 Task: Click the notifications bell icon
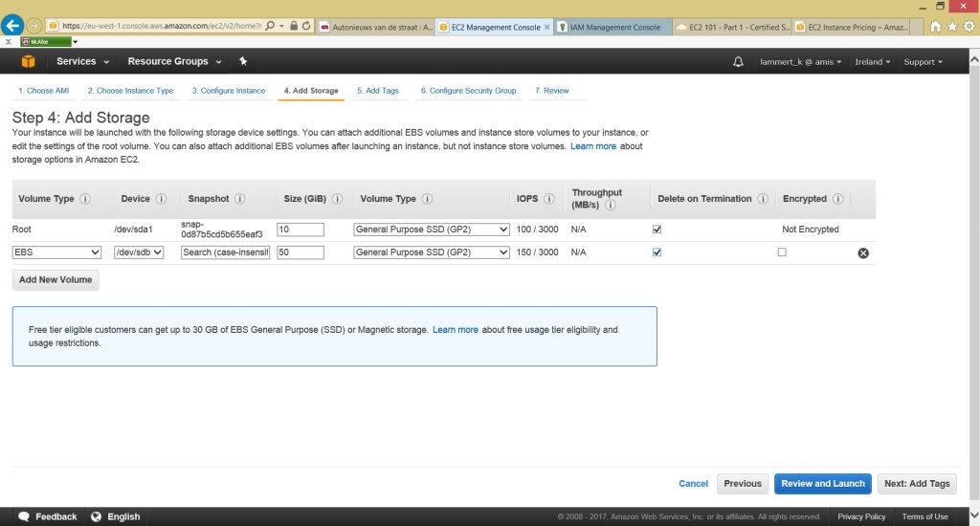click(x=738, y=62)
